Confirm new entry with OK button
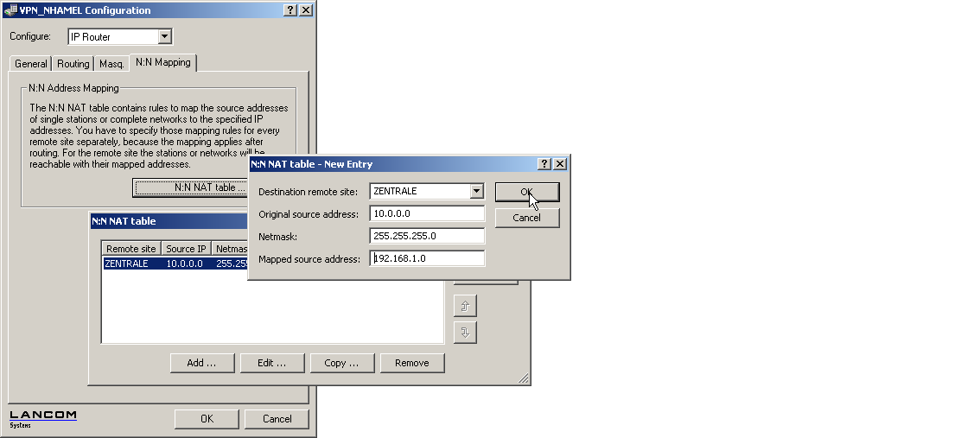The image size is (980, 438). coord(526,192)
